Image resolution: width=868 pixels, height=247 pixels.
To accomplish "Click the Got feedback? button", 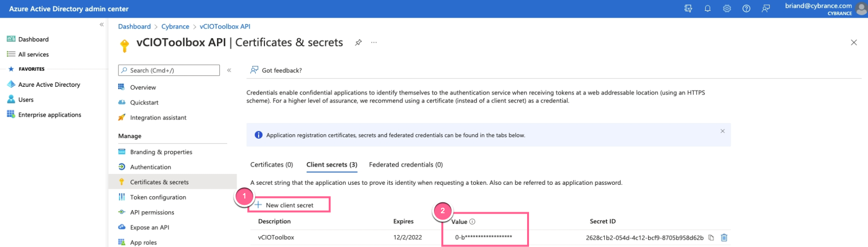I will coord(276,70).
